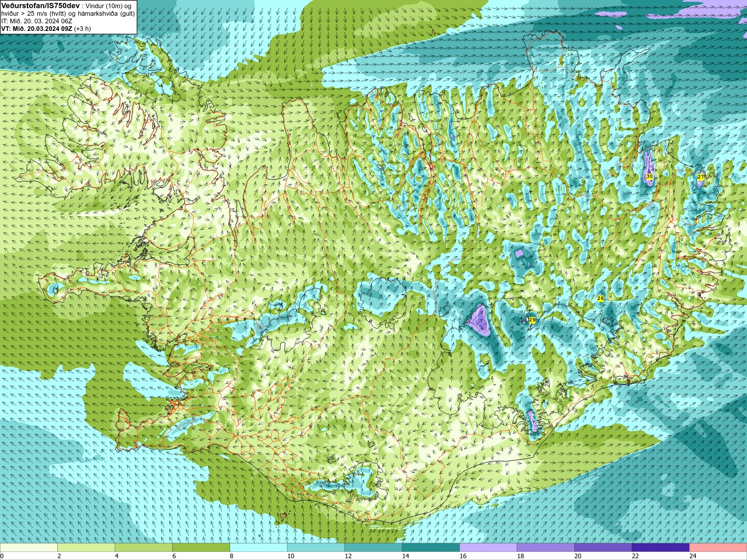Click the legend tick label 24
This screenshot has width=747, height=560.
(x=693, y=556)
